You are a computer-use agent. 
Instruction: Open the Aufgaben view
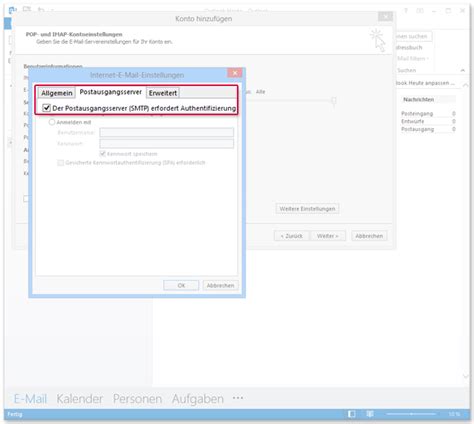(x=198, y=399)
